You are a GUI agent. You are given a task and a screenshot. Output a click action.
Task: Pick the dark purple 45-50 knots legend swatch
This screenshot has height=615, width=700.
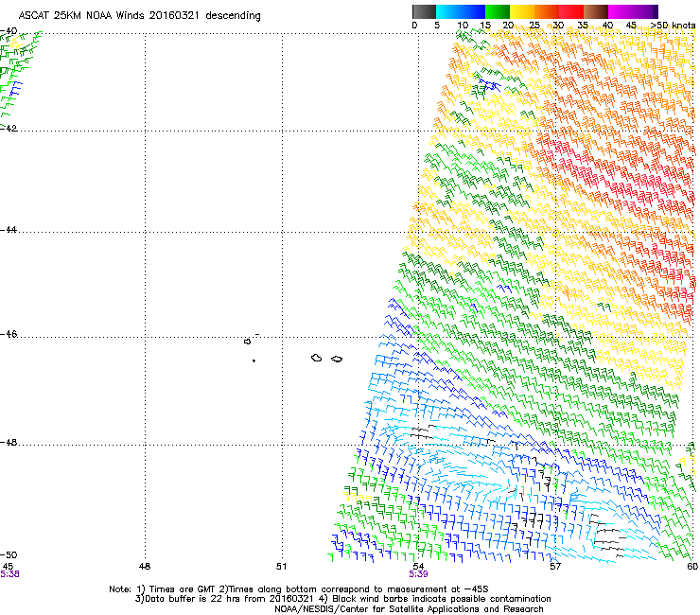645,11
